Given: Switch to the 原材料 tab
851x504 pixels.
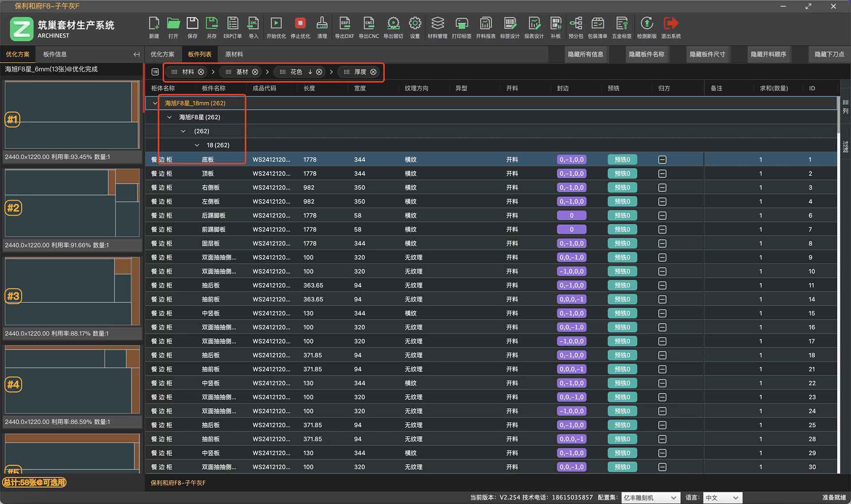Looking at the screenshot, I should point(234,54).
